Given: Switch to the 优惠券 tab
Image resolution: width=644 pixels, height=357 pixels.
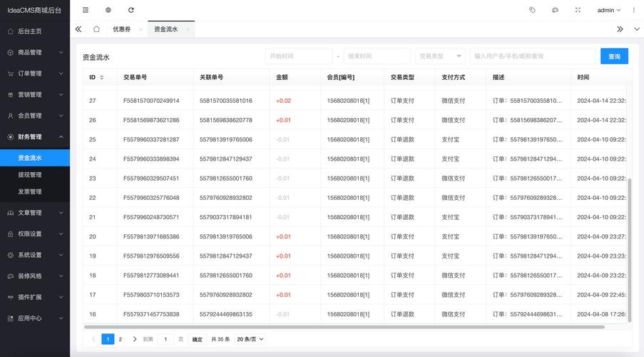Looking at the screenshot, I should (x=121, y=29).
